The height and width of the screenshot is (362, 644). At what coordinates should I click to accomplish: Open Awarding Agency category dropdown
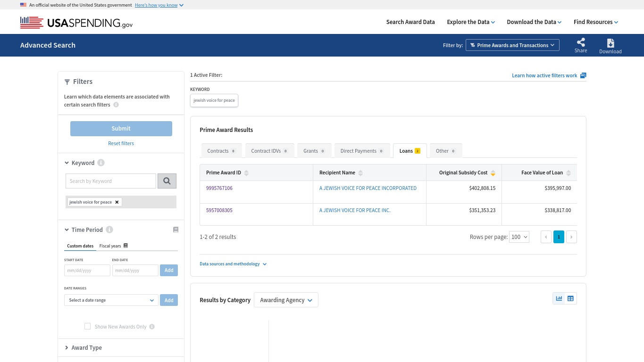pyautogui.click(x=286, y=300)
